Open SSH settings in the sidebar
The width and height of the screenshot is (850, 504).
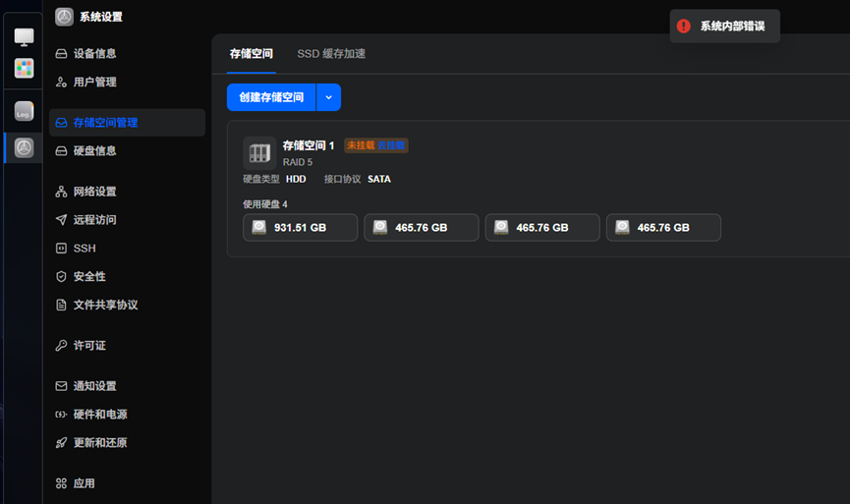tap(127, 249)
